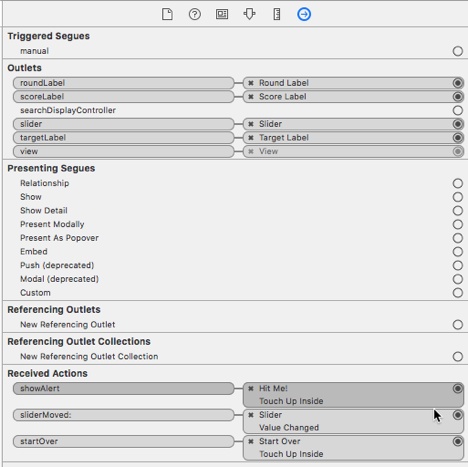Switch to the Identity inspector tab
This screenshot has height=467, width=468.
(222, 14)
